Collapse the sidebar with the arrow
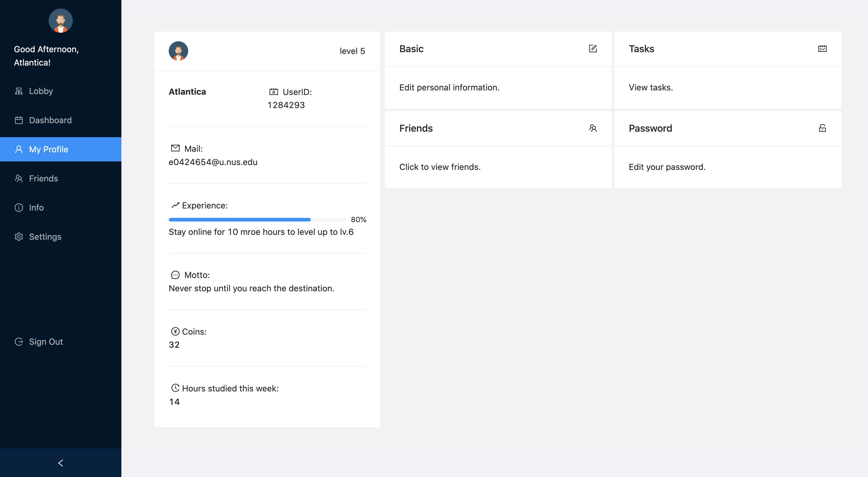Image resolution: width=868 pixels, height=477 pixels. point(61,463)
